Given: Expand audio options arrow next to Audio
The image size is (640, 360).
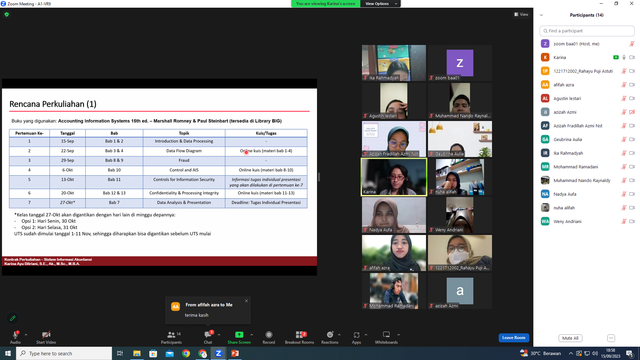Looking at the screenshot, I should [x=26, y=335].
